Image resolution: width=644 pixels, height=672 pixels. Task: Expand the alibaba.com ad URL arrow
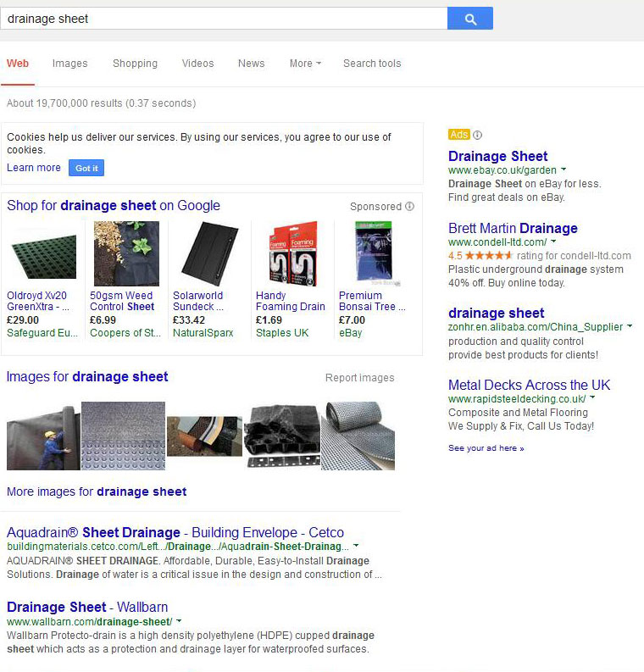pyautogui.click(x=630, y=327)
